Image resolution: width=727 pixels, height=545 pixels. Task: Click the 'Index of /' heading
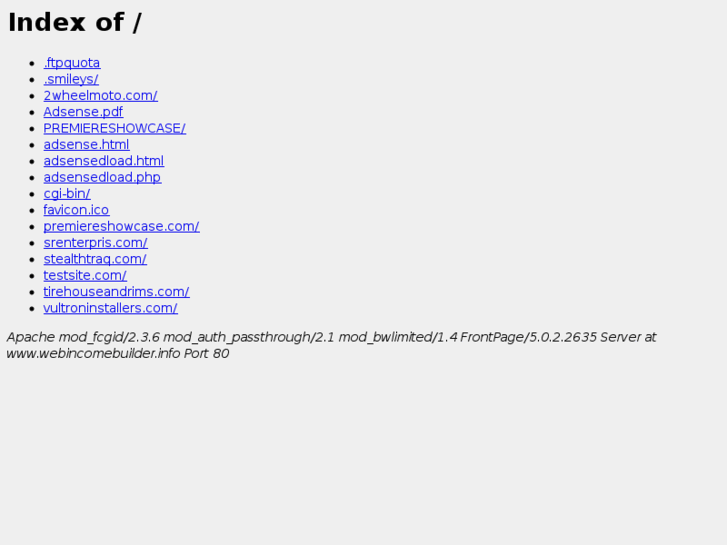[x=75, y=22]
